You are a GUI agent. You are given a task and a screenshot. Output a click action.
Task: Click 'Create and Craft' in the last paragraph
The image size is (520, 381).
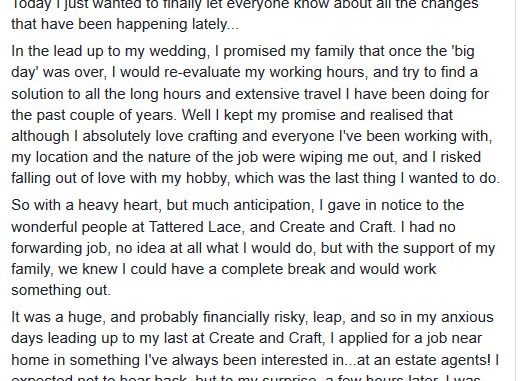coord(265,338)
